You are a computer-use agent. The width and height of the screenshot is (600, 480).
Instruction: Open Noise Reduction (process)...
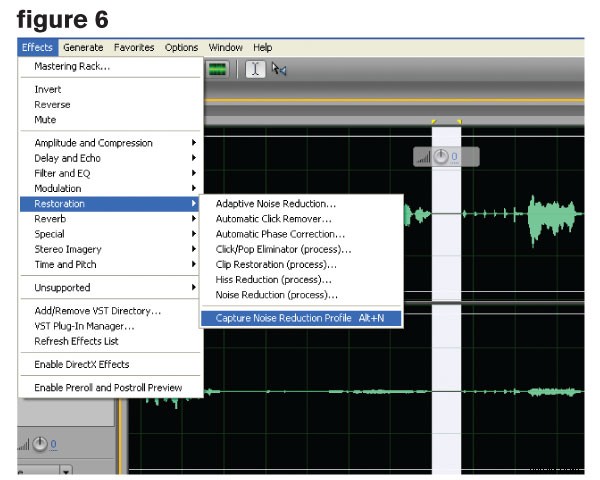pos(301,295)
